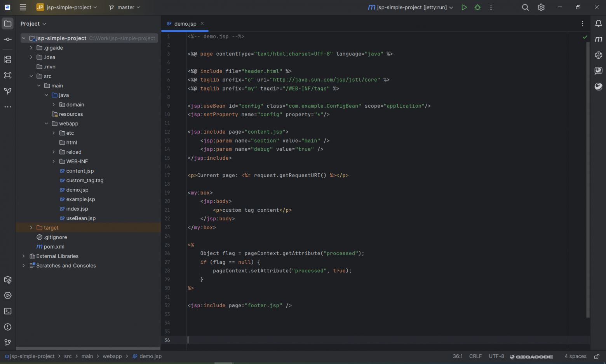The image size is (606, 364).
Task: Open IDE settings gear
Action: coord(541,7)
